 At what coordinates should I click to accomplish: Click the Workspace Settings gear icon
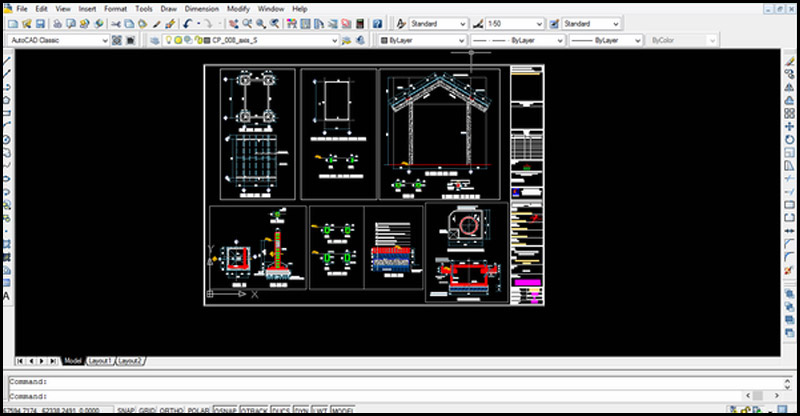(x=117, y=40)
